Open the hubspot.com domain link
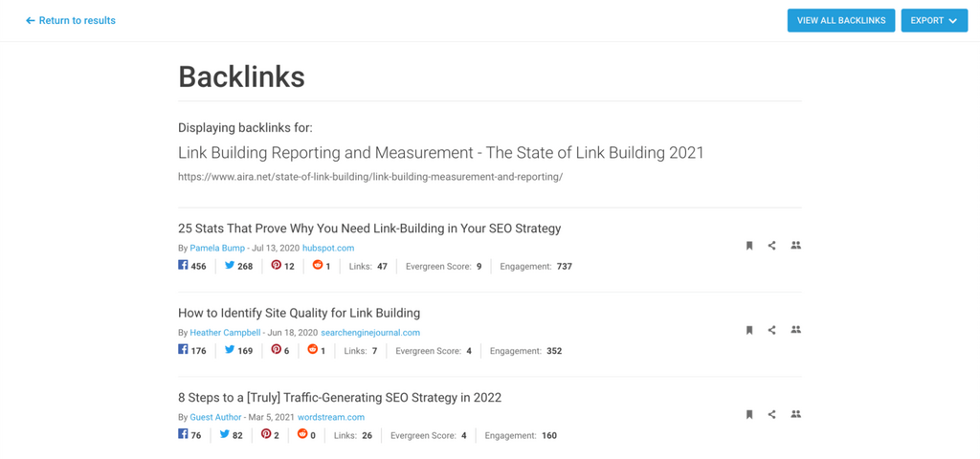The width and height of the screenshot is (980, 459). pos(328,249)
